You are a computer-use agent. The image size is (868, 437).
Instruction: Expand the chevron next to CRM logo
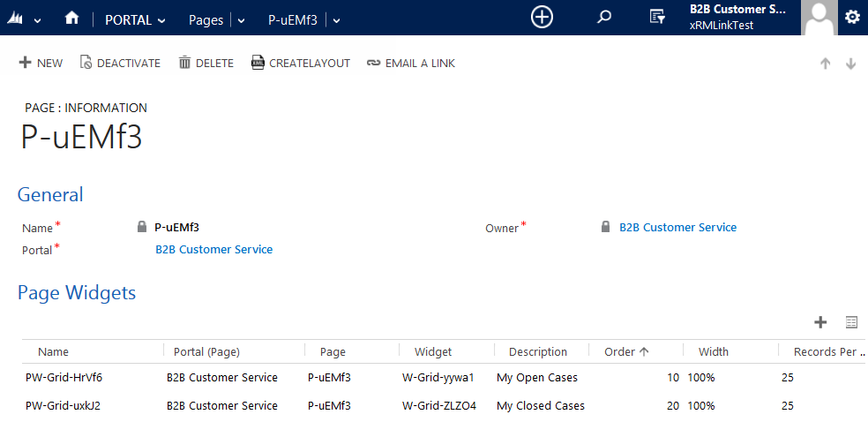tap(38, 21)
